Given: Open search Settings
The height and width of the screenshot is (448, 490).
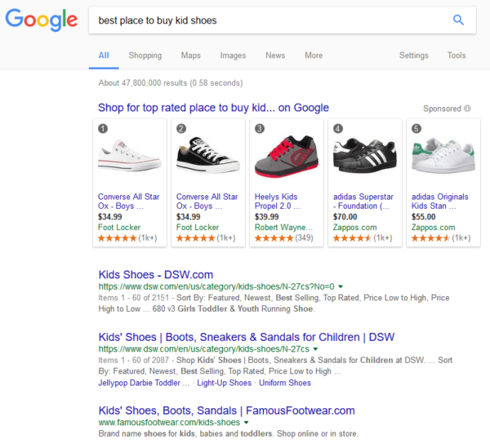Looking at the screenshot, I should coord(414,55).
